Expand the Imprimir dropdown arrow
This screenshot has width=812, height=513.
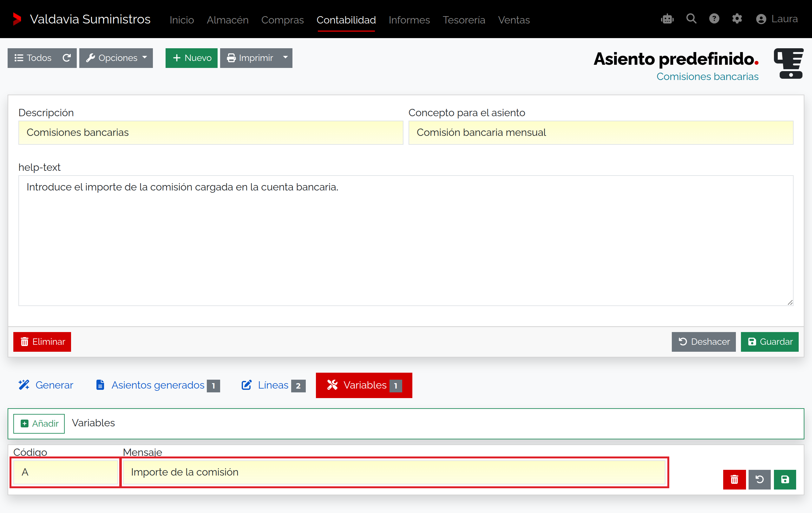(285, 58)
